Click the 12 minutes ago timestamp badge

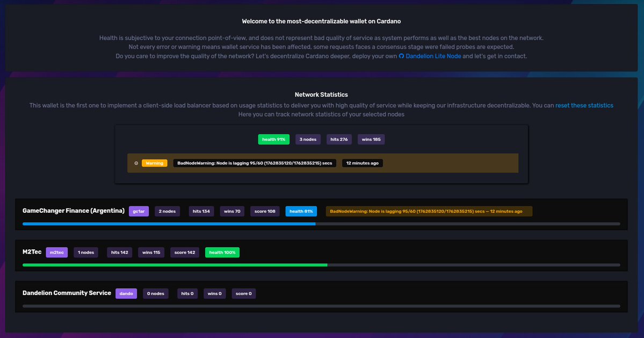point(362,163)
